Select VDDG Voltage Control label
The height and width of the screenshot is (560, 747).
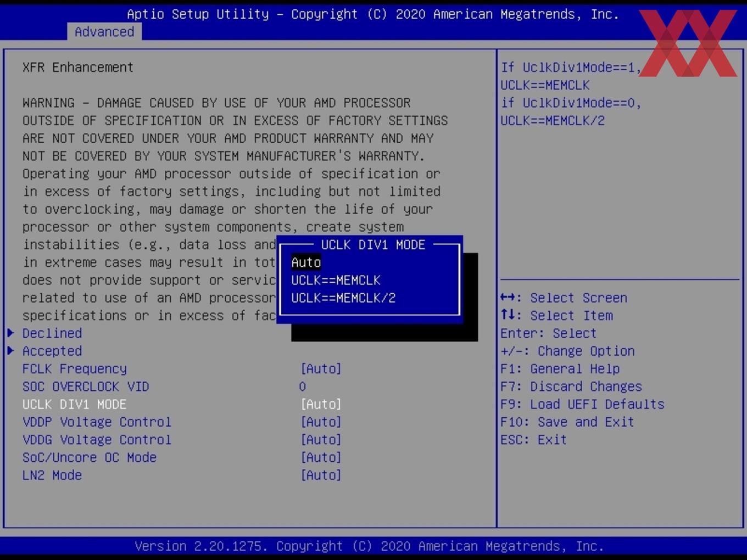tap(97, 440)
